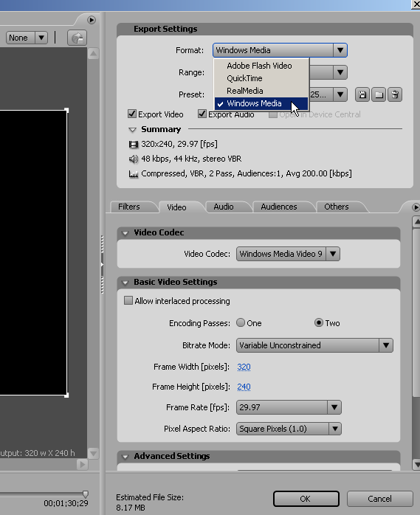Click the OK button
420x515 pixels.
306,499
